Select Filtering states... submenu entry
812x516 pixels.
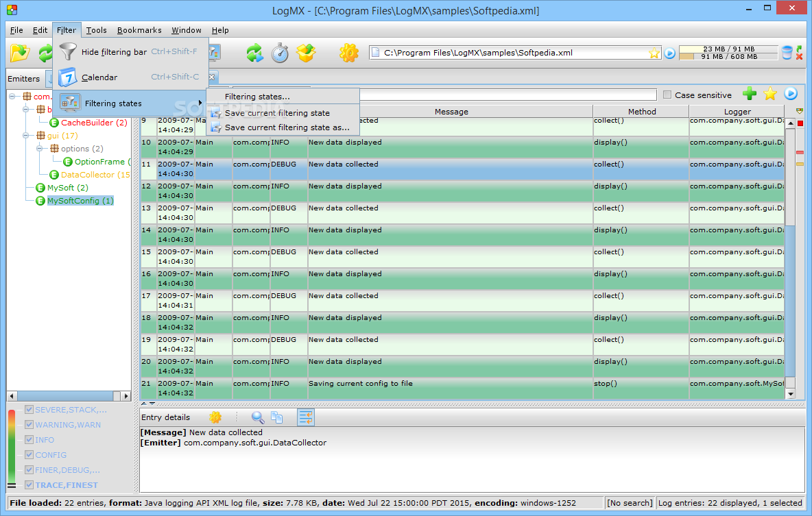click(283, 97)
